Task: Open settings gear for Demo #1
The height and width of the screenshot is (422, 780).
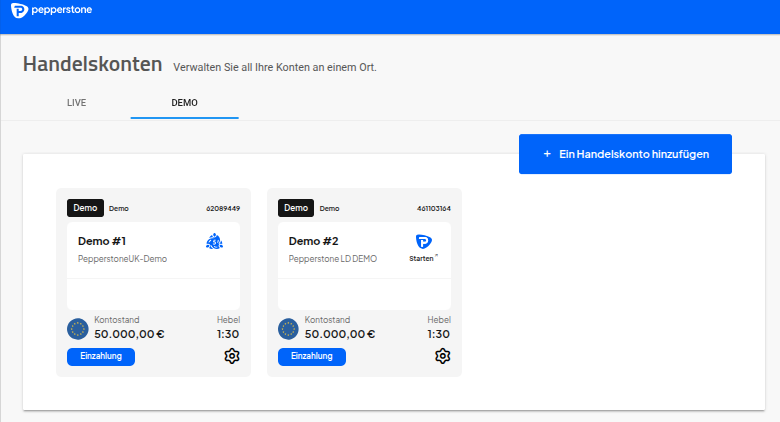Action: (232, 356)
